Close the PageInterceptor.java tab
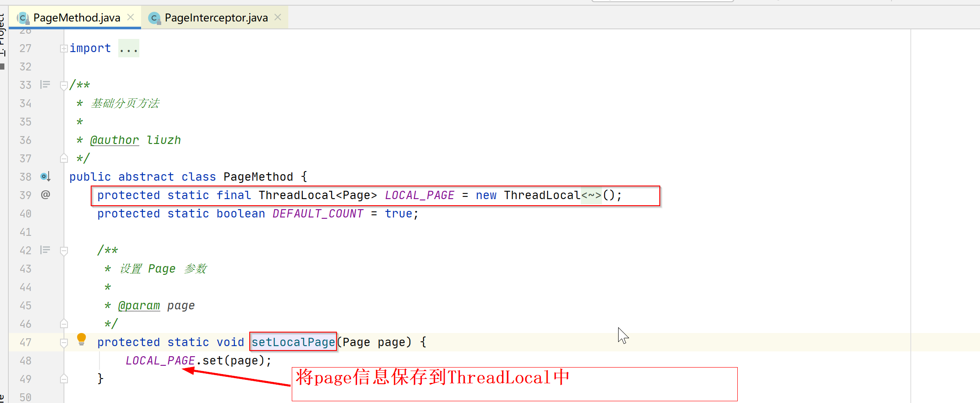Image resolution: width=980 pixels, height=403 pixels. [278, 17]
